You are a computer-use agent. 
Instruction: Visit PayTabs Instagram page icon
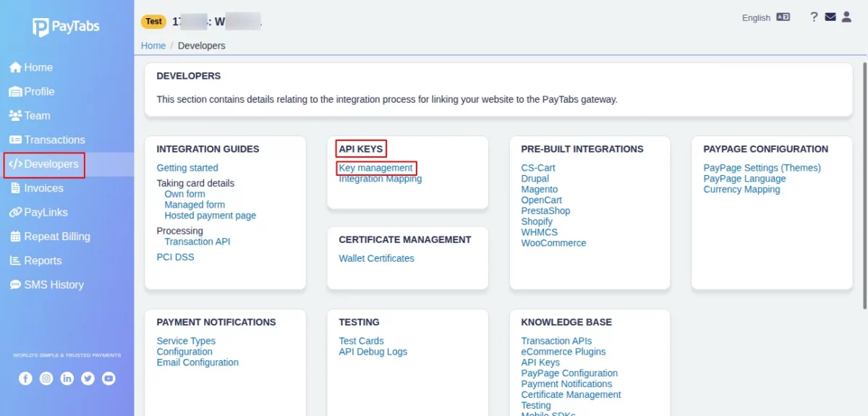tap(46, 378)
